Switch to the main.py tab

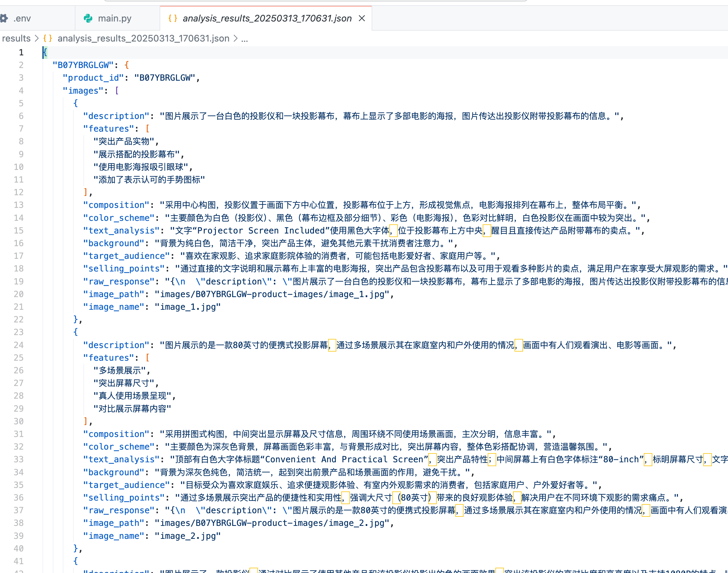pyautogui.click(x=114, y=18)
